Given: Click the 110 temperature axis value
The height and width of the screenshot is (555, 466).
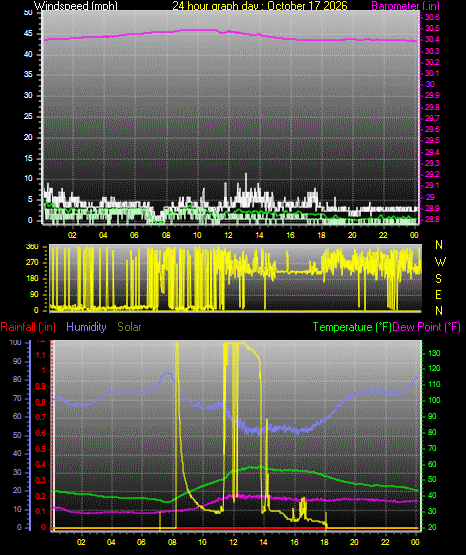Looking at the screenshot, I should coord(435,384).
